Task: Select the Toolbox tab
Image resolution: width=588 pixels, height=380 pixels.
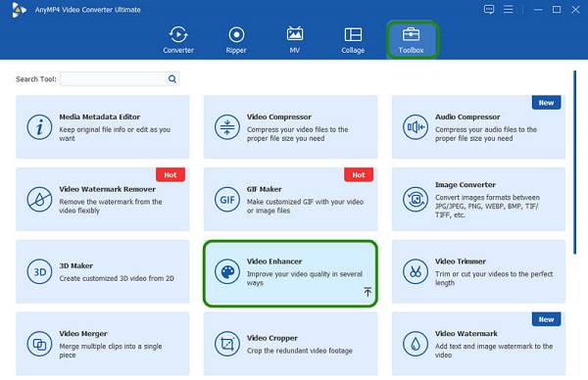Action: pyautogui.click(x=412, y=40)
